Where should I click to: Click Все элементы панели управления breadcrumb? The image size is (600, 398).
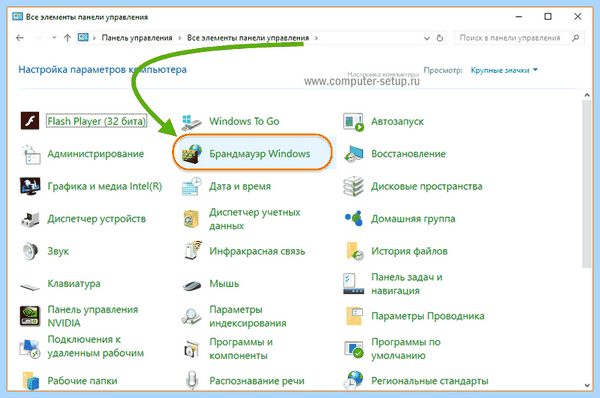pyautogui.click(x=248, y=38)
